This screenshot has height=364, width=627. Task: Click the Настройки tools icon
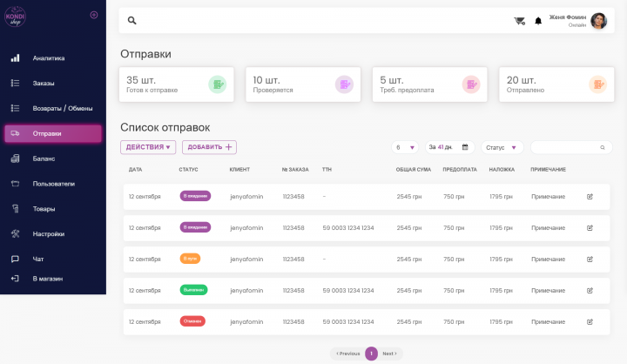(x=15, y=234)
